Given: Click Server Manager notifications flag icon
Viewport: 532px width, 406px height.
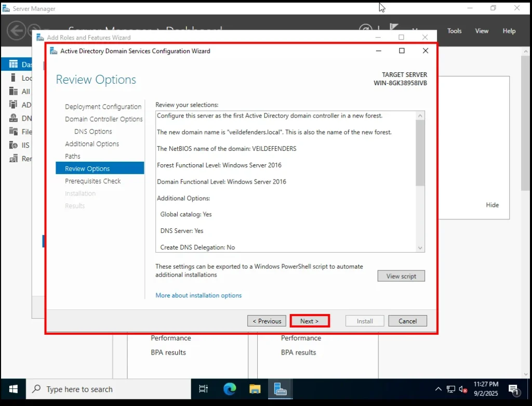Looking at the screenshot, I should click(394, 27).
